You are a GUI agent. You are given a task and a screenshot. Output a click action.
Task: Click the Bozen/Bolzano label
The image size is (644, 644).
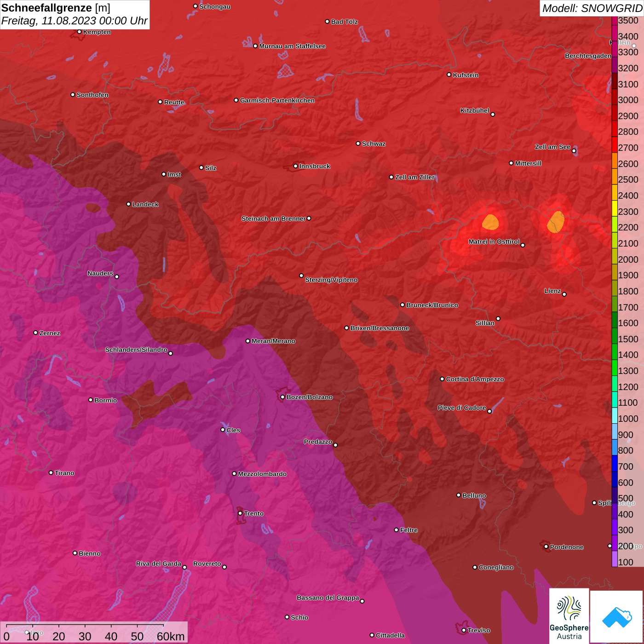309,397
